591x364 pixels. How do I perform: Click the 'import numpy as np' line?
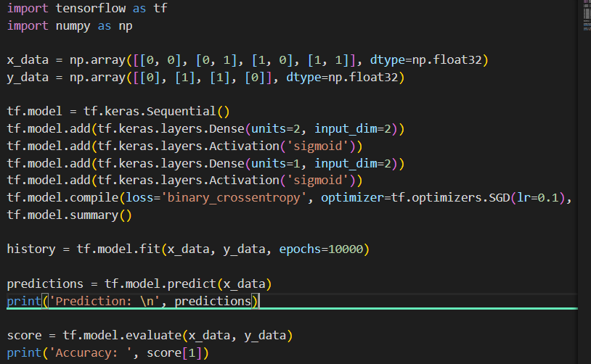[x=70, y=26]
